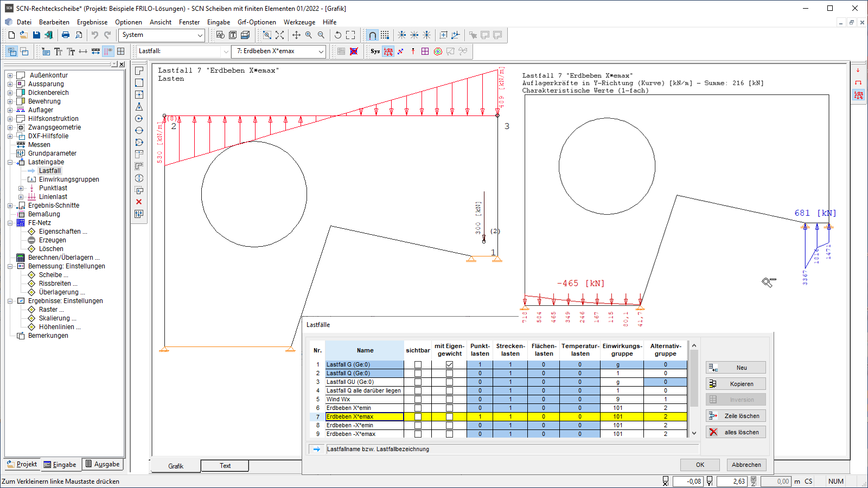Click the zoom in magnifier icon
Screen dimensions: 868x488
coord(309,35)
